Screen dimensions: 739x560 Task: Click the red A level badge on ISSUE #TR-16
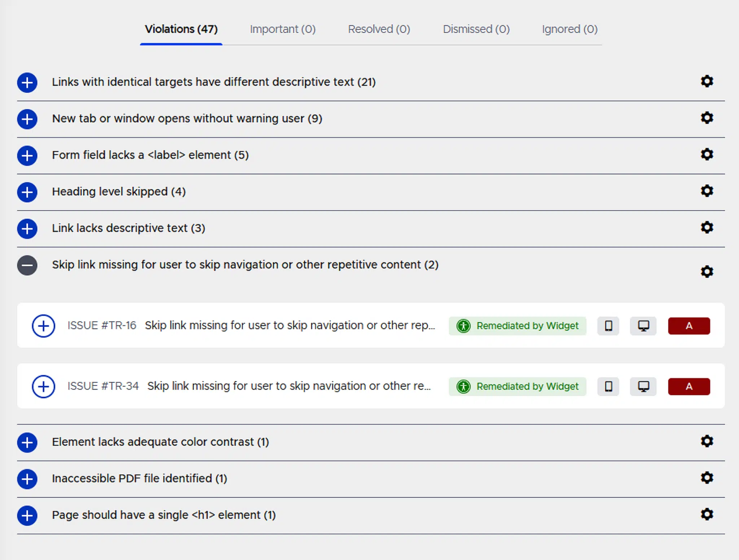point(689,326)
